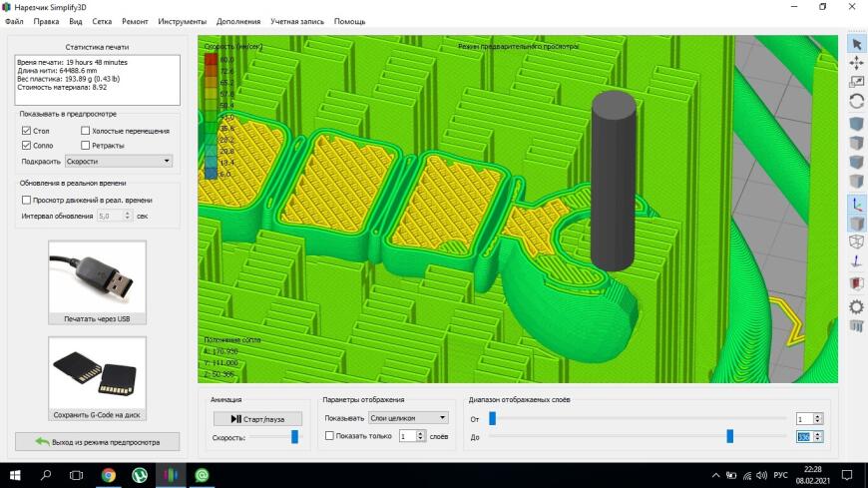Click the Старт/пауза animation button
868x488 pixels.
click(258, 419)
